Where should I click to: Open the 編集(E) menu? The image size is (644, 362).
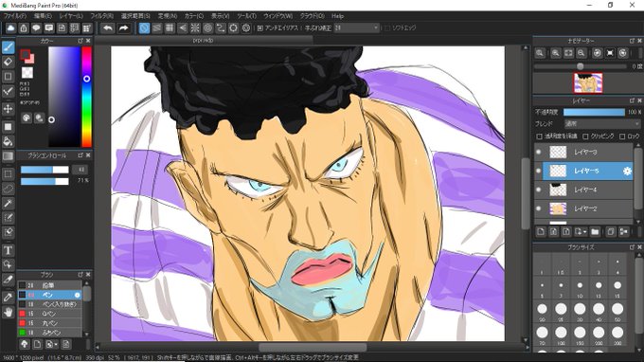43,16
